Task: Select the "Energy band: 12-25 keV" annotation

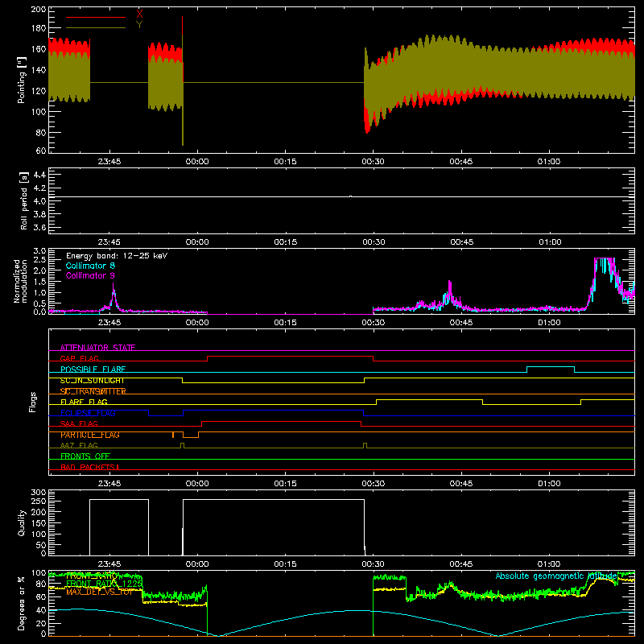Action: pyautogui.click(x=117, y=256)
